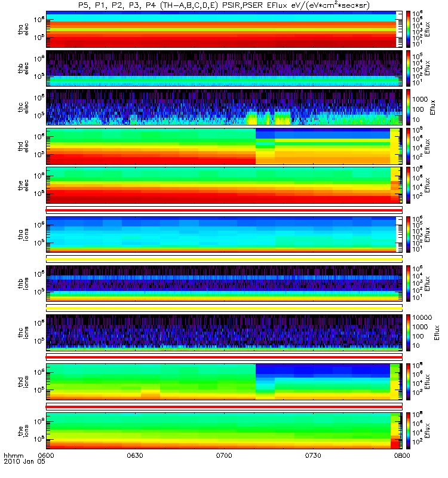Click the '10000' tick on thc ions color bar

[x=422, y=318]
